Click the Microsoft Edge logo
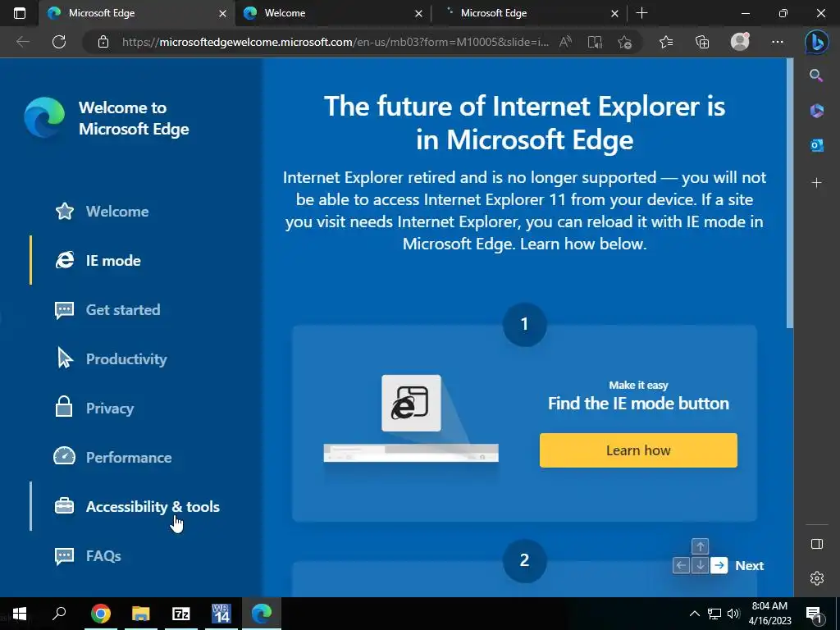This screenshot has width=840, height=630. point(44,117)
